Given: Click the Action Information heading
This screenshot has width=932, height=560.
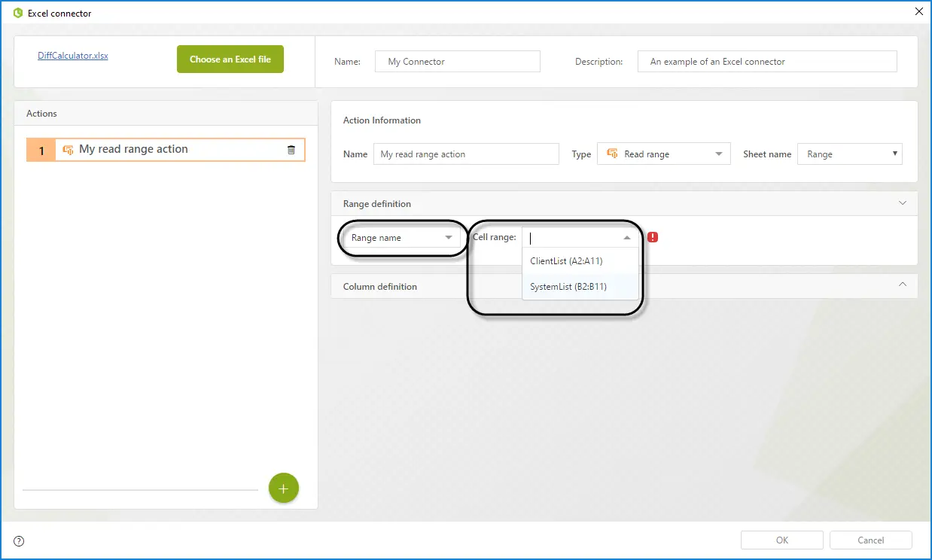Looking at the screenshot, I should pyautogui.click(x=382, y=120).
